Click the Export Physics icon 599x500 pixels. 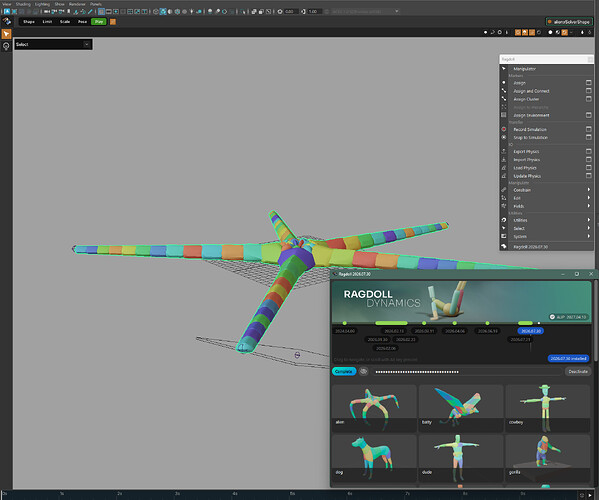click(x=504, y=151)
